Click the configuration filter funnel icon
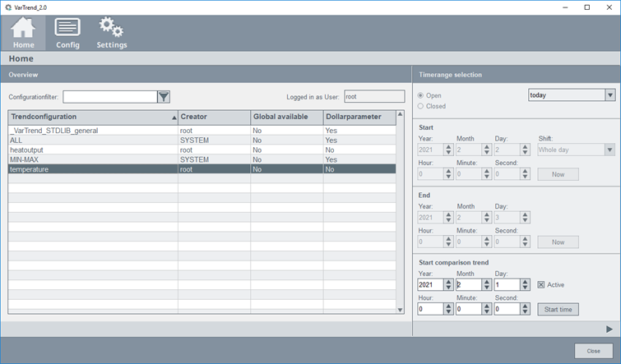The height and width of the screenshot is (364, 621). pos(164,97)
